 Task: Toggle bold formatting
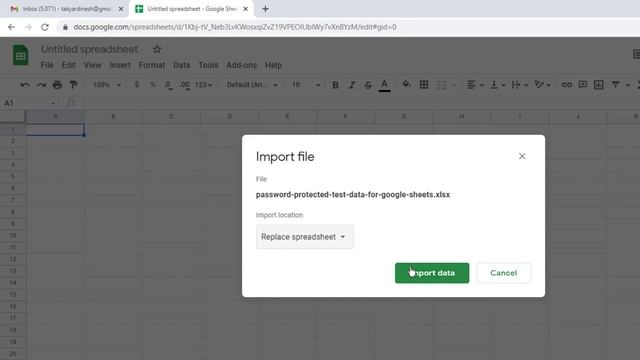click(x=335, y=85)
